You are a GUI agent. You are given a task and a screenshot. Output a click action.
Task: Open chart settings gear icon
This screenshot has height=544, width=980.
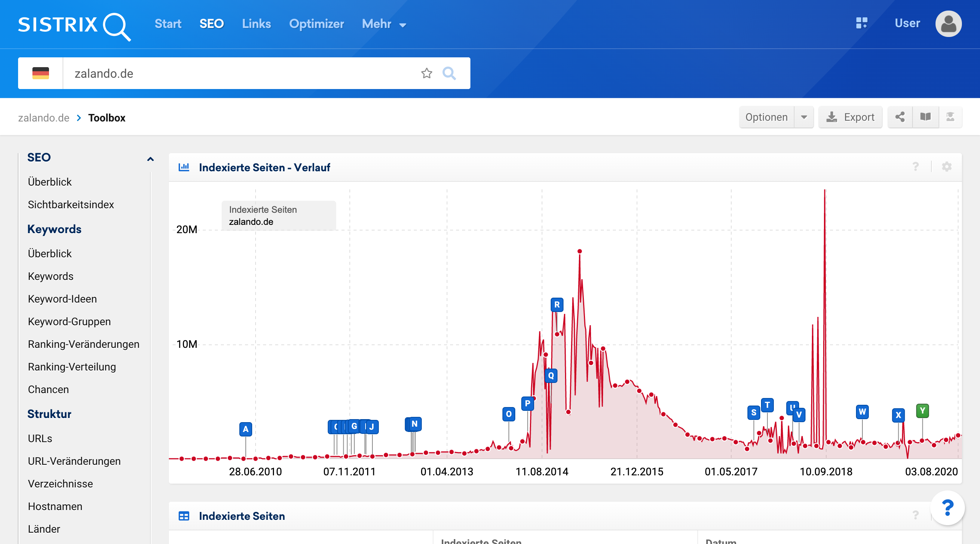946,167
